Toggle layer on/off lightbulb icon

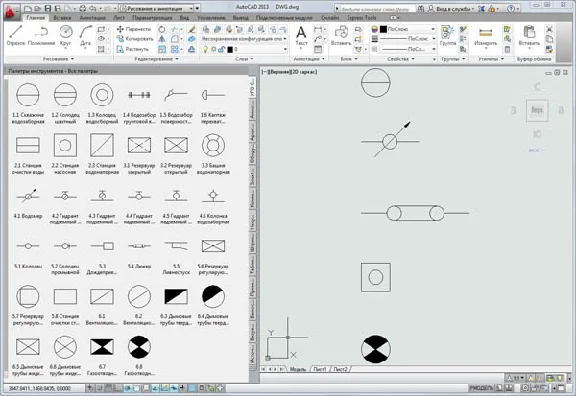click(x=205, y=49)
